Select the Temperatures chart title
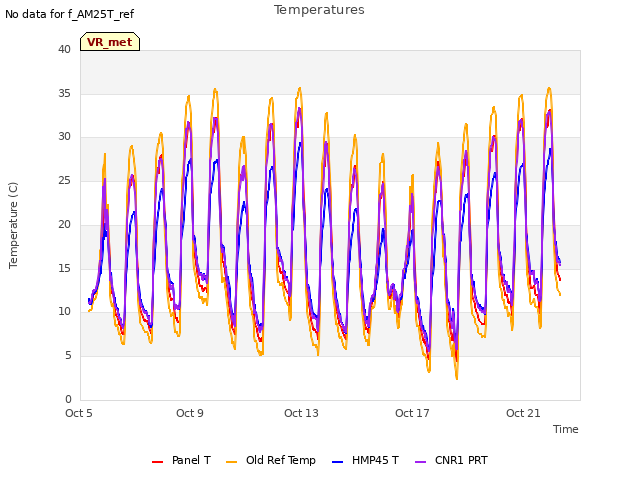 (319, 10)
